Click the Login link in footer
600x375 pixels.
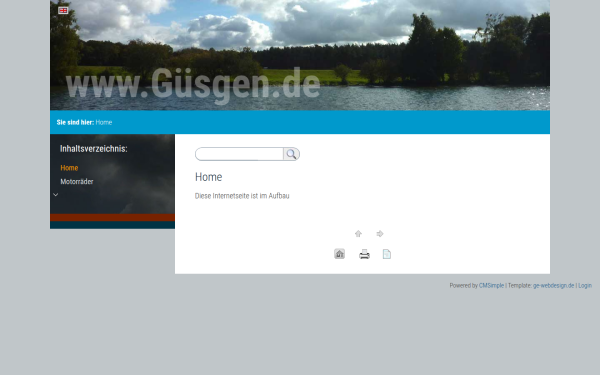(x=585, y=285)
